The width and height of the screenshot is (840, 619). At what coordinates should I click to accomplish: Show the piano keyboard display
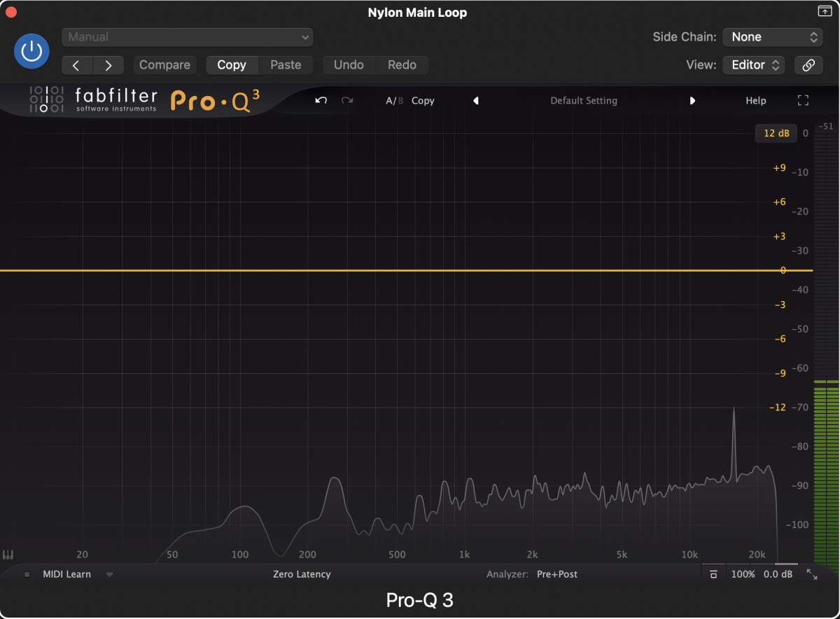(8, 555)
